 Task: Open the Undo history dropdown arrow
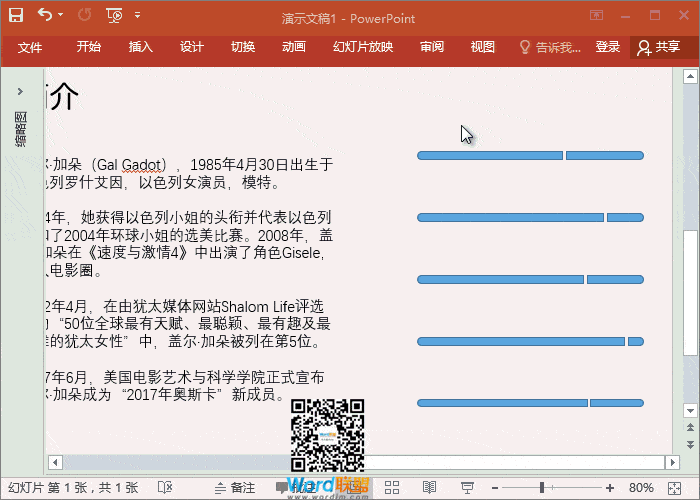click(x=61, y=15)
